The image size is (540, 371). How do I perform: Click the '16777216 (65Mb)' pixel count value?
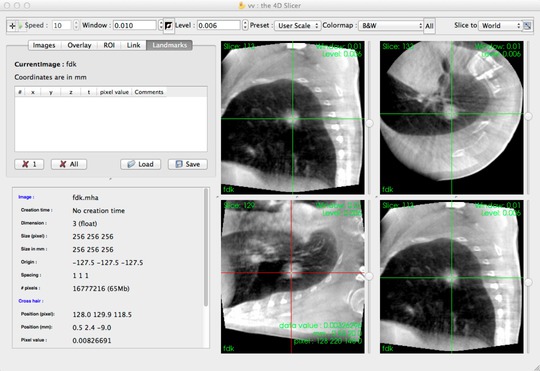[x=101, y=289]
